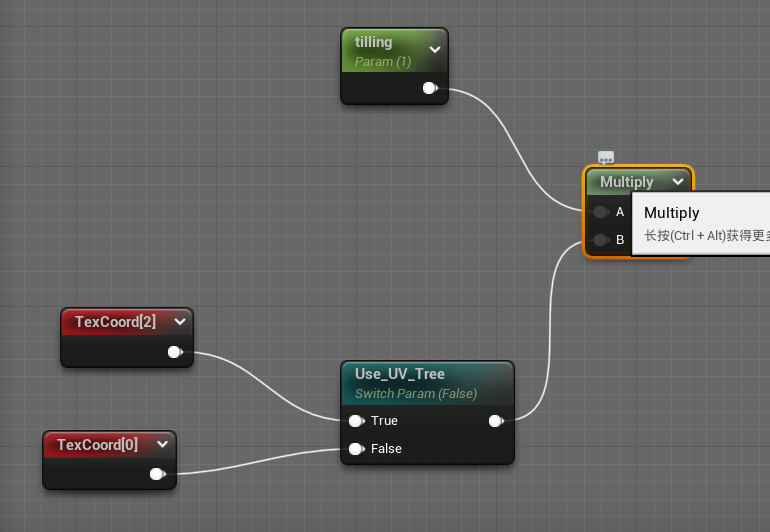Click the 'Param (1)' subtitle text

383,62
